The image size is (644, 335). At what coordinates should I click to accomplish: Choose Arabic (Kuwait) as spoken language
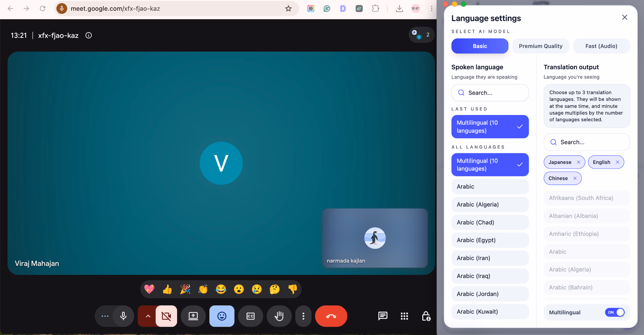click(490, 312)
